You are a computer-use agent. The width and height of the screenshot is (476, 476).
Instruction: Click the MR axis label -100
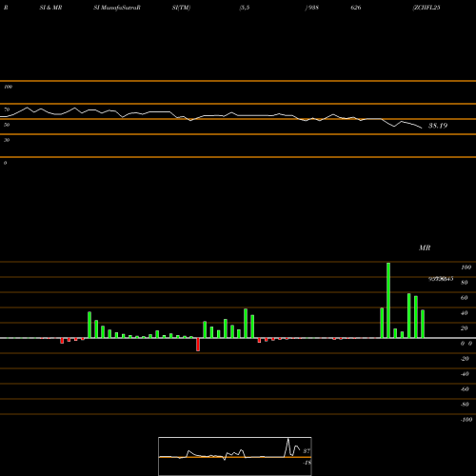pos(466,420)
